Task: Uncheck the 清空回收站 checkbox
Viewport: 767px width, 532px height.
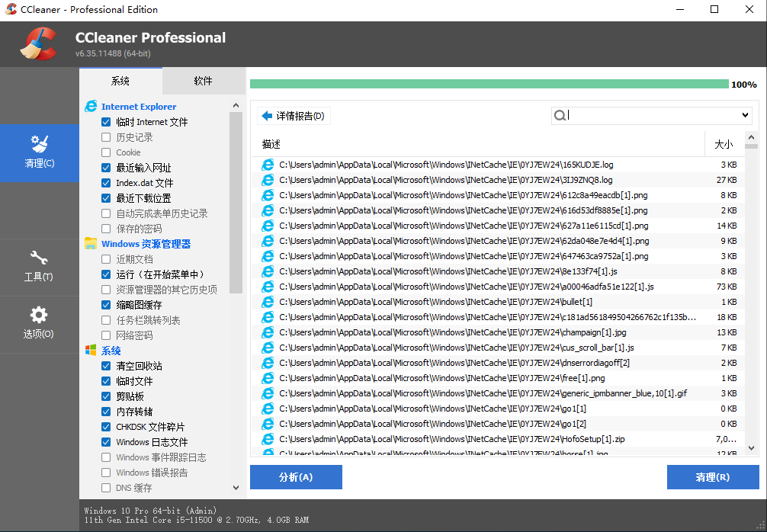Action: point(106,366)
